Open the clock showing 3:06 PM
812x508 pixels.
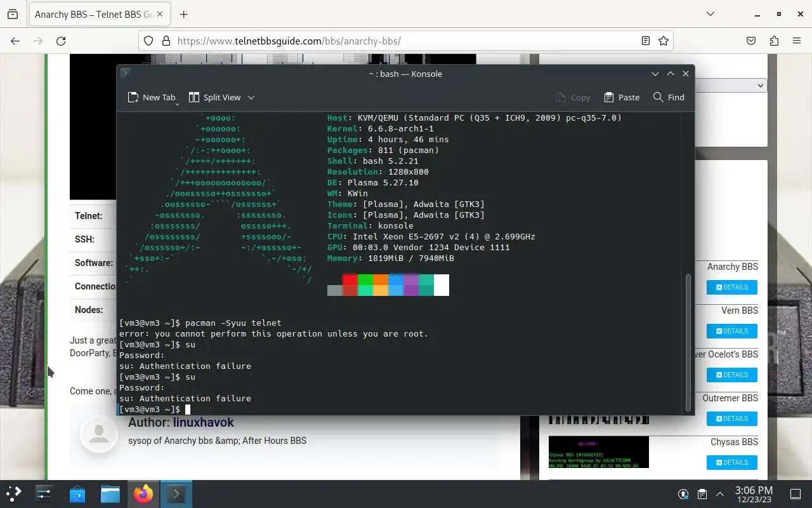[754, 494]
